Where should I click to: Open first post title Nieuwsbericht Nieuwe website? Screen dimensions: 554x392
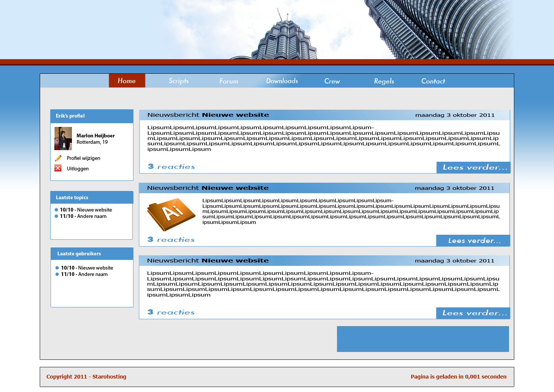coord(208,115)
